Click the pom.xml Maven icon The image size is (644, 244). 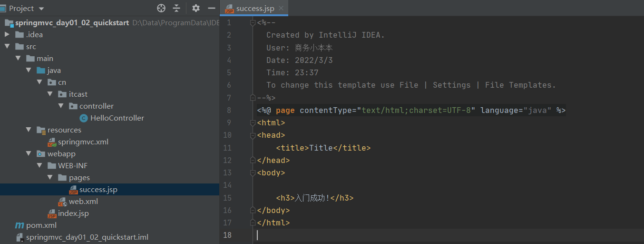pyautogui.click(x=20, y=225)
